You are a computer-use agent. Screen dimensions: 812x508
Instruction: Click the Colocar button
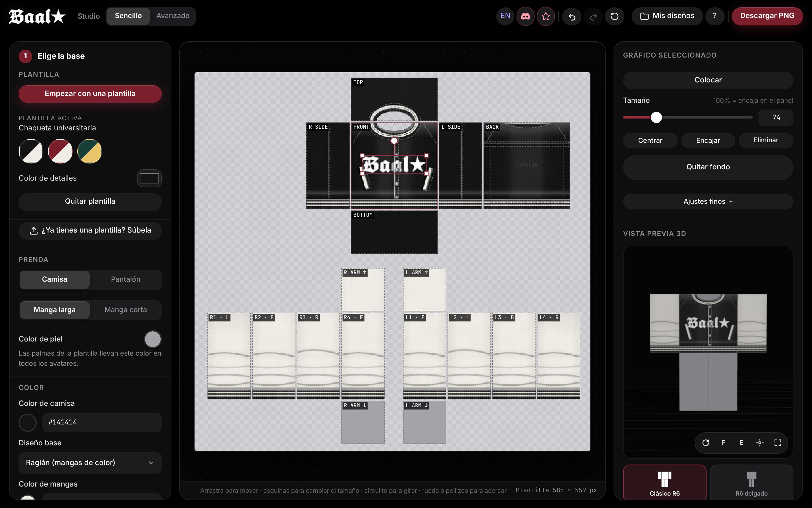(x=708, y=80)
